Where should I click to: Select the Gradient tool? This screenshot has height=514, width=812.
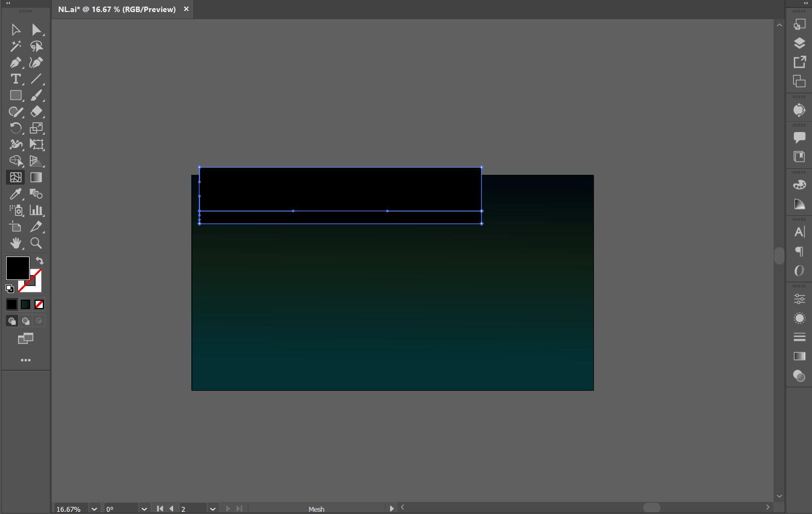click(x=36, y=178)
